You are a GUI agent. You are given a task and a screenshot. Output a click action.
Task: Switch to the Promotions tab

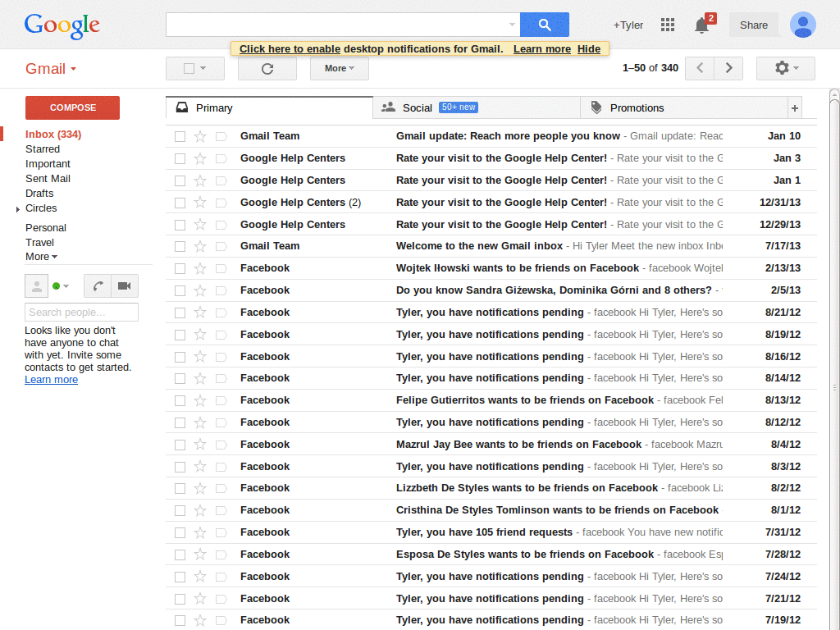pyautogui.click(x=683, y=108)
